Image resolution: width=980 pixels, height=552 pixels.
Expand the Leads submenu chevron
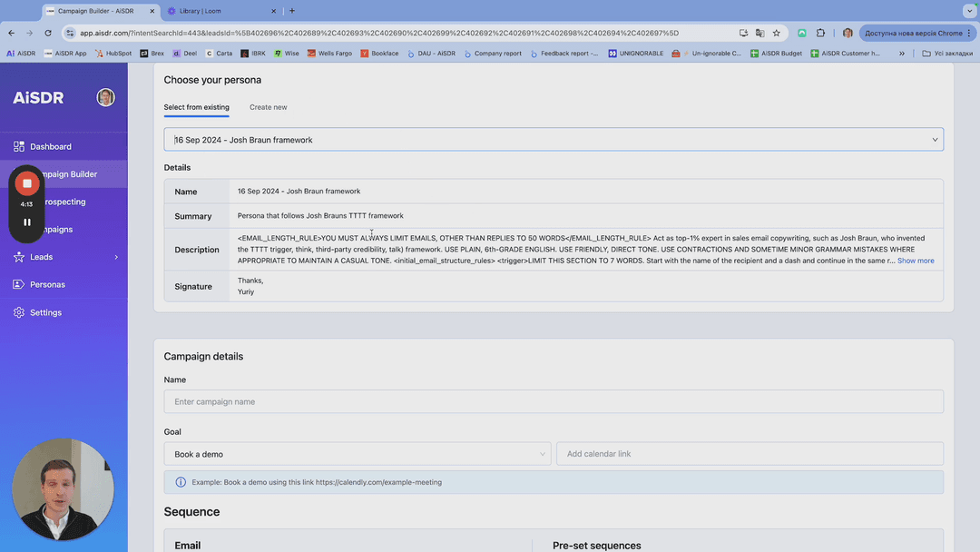pyautogui.click(x=116, y=258)
